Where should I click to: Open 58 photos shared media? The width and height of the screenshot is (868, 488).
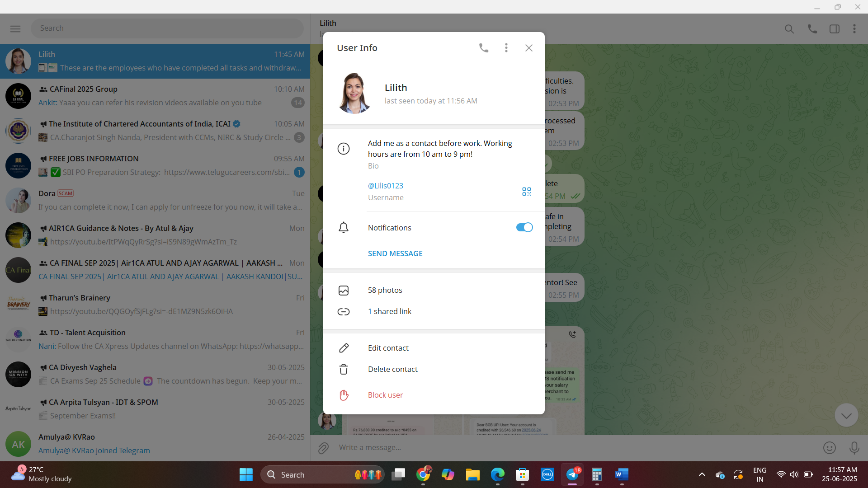point(385,290)
